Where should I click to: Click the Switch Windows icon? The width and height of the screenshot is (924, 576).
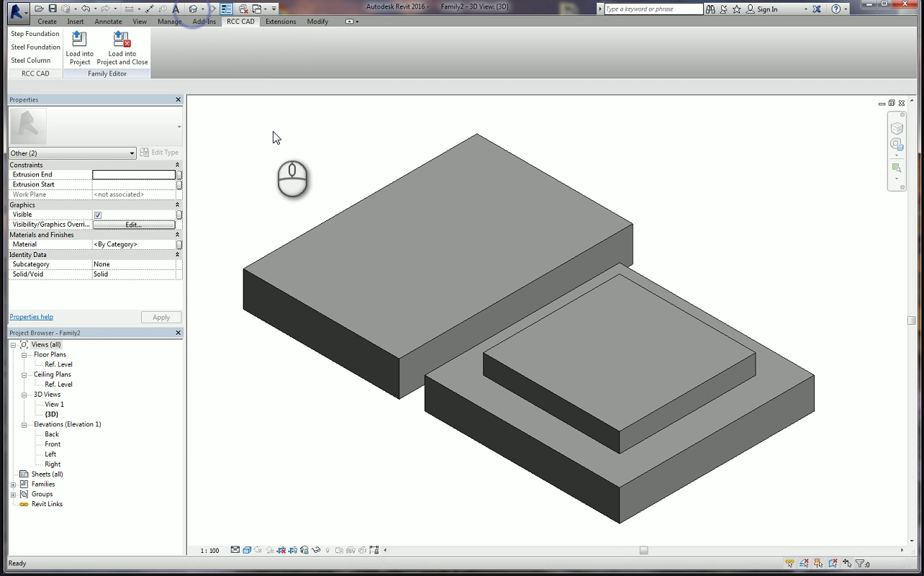pyautogui.click(x=256, y=9)
